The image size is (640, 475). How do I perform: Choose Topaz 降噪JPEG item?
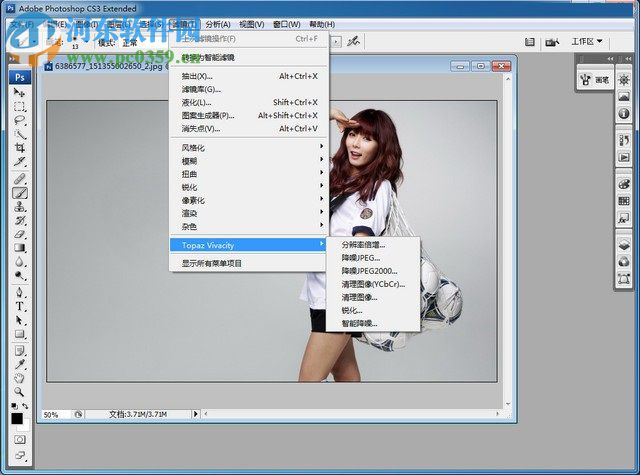click(373, 257)
